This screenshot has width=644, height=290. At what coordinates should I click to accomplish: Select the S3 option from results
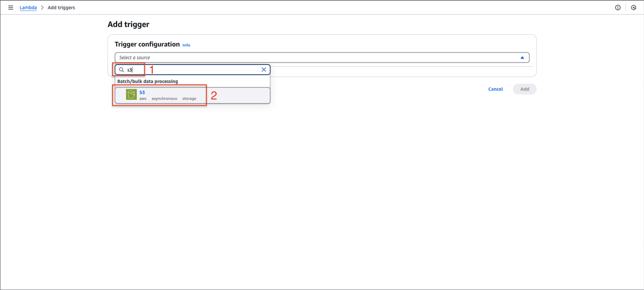[192, 95]
